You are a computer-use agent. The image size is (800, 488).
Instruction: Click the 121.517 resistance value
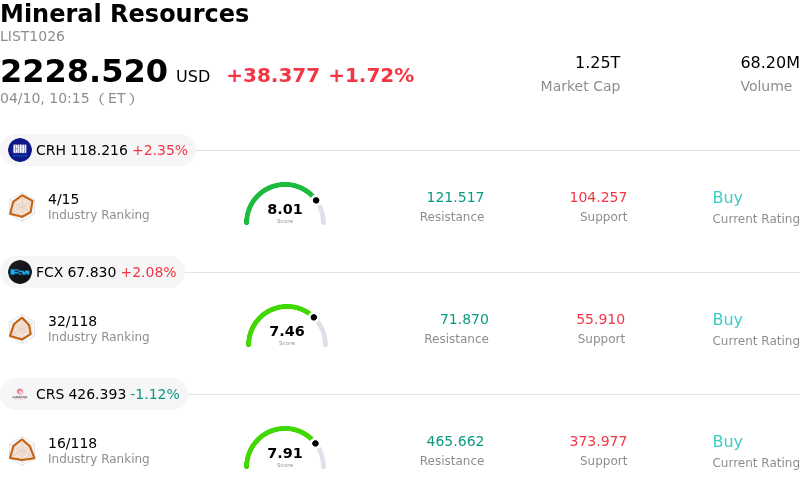(455, 198)
